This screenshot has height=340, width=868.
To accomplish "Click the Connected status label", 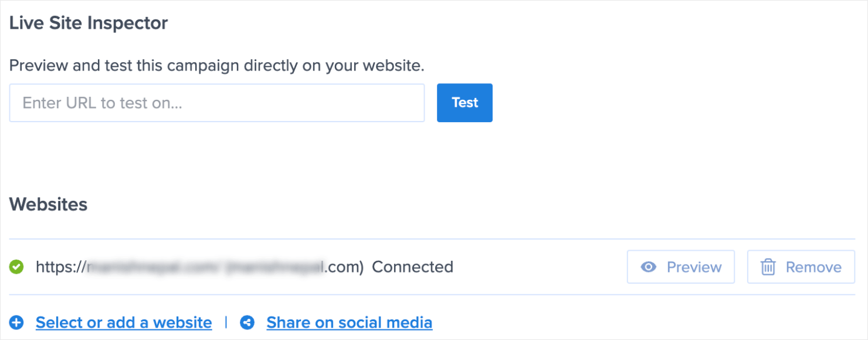I will pyautogui.click(x=412, y=267).
